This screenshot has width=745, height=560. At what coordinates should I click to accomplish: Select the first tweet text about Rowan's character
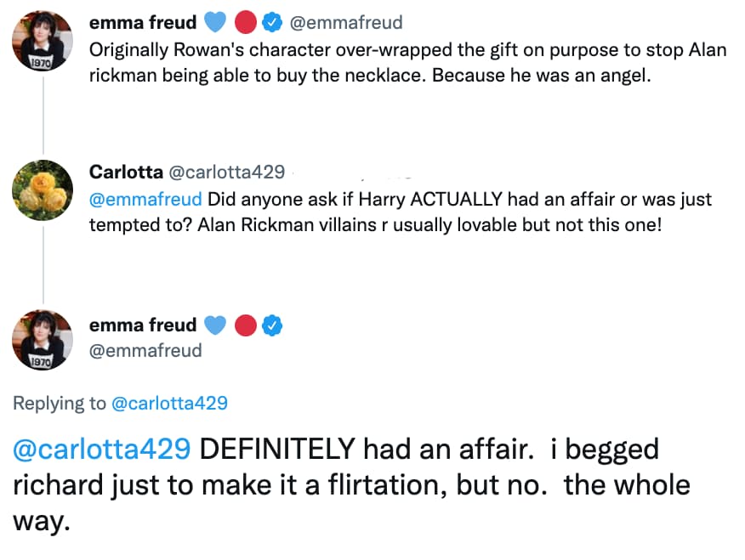407,61
